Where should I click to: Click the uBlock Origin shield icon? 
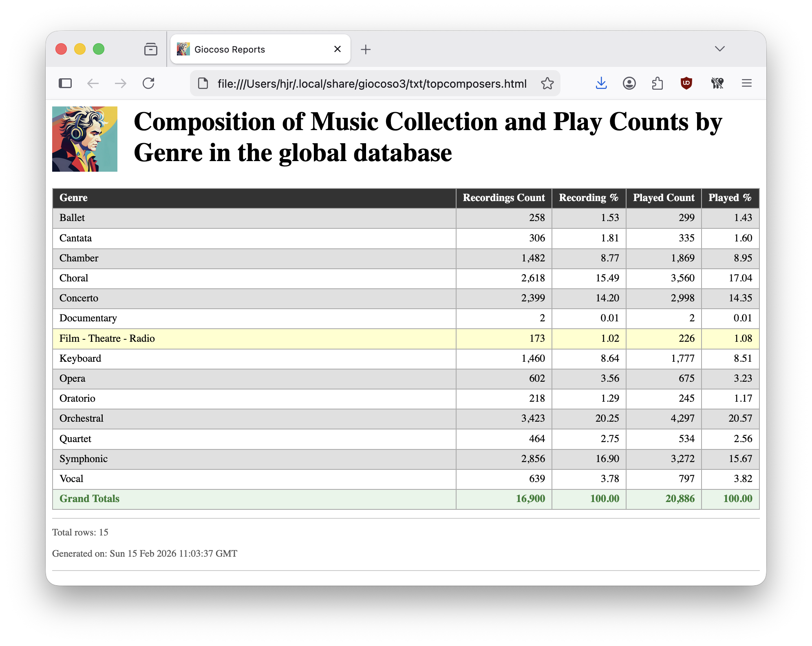coord(686,84)
